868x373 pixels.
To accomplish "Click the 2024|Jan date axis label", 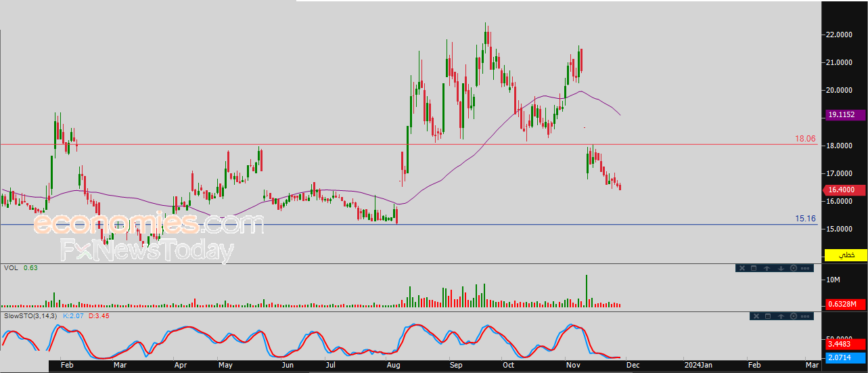I will (x=697, y=365).
